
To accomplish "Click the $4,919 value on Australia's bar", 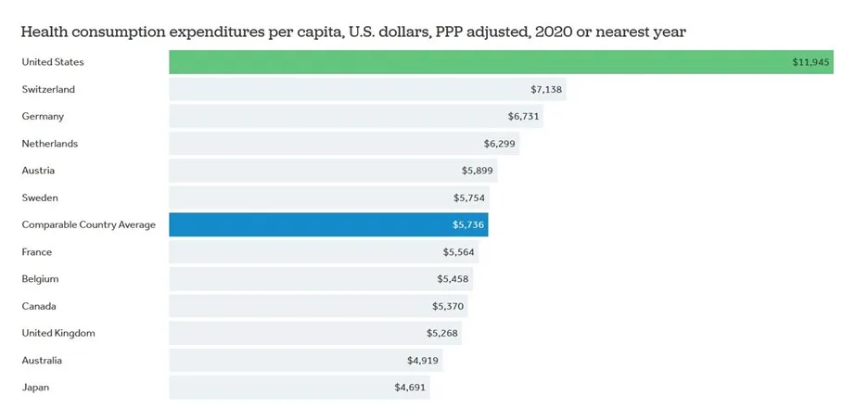I will tap(422, 360).
